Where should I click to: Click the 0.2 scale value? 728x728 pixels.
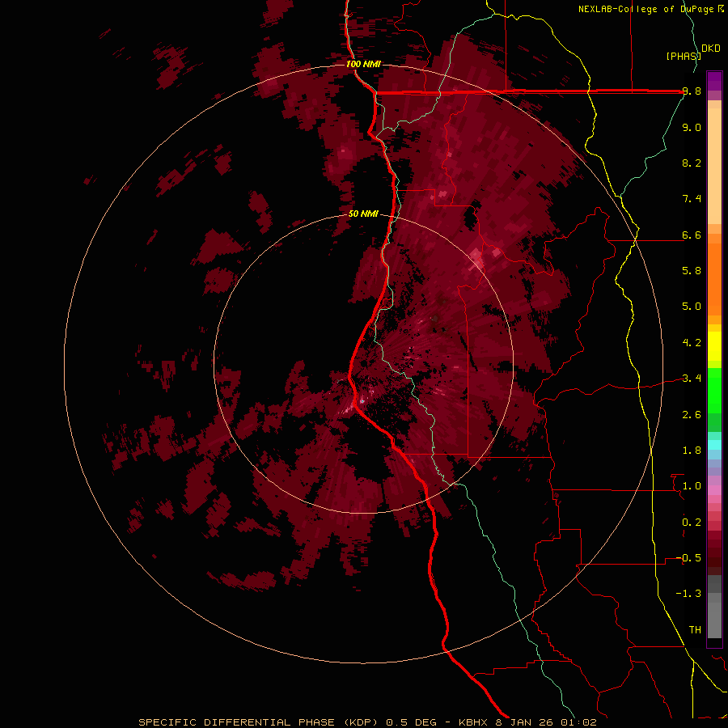(692, 523)
